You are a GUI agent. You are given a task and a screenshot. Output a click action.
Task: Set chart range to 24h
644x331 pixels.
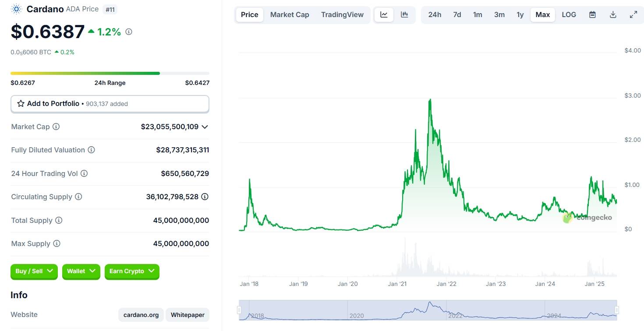[x=435, y=14]
